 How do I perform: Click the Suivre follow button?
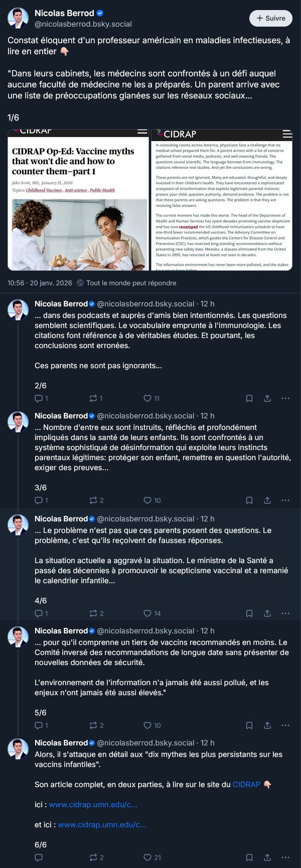click(270, 18)
